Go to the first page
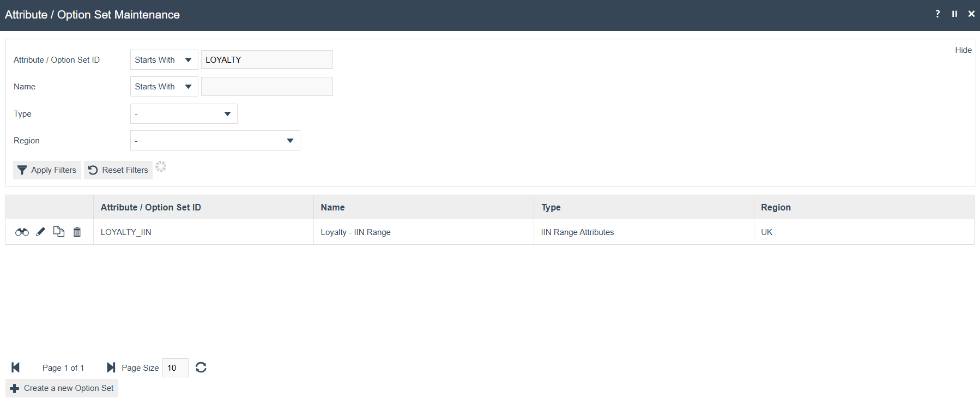980x404 pixels. [x=16, y=367]
